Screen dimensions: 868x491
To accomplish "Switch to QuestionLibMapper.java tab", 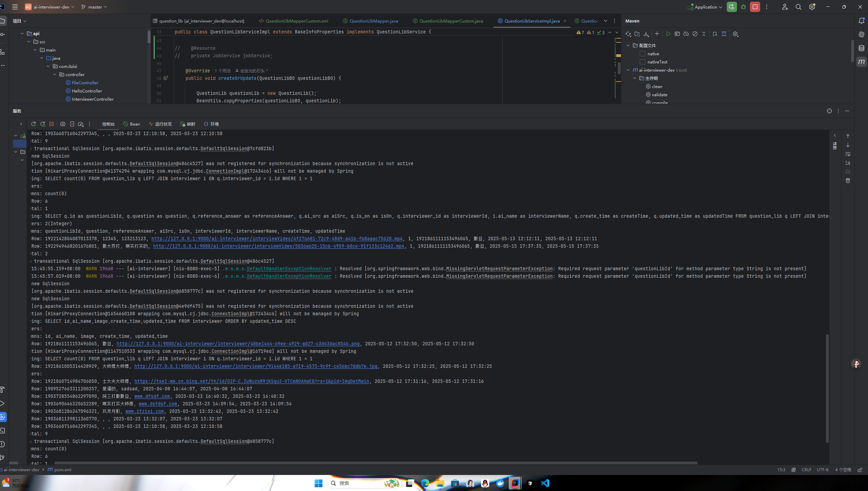I will tap(373, 21).
